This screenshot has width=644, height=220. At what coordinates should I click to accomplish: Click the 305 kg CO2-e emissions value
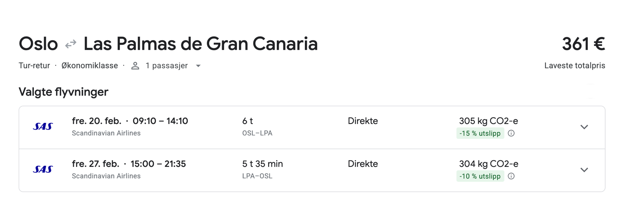coord(488,121)
